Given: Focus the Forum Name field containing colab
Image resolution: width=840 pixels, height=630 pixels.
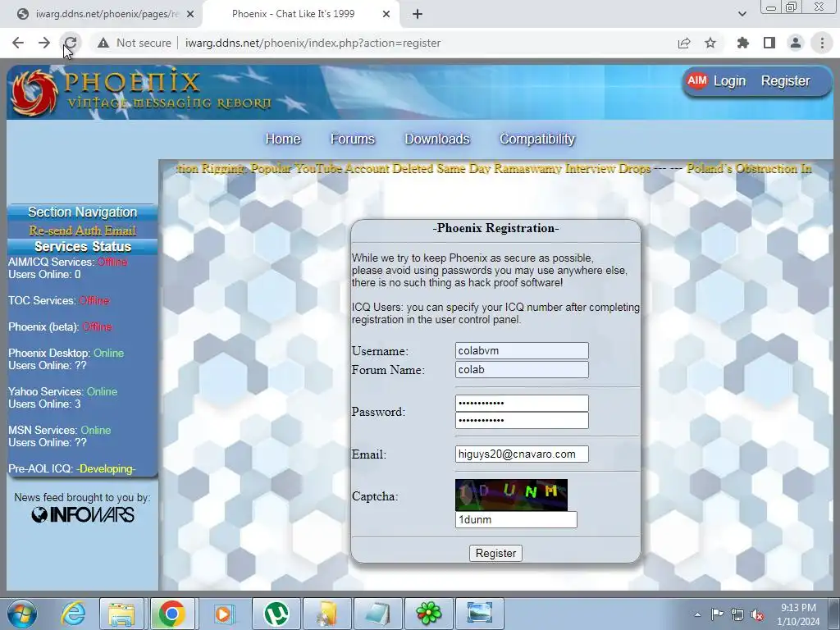Looking at the screenshot, I should point(522,370).
